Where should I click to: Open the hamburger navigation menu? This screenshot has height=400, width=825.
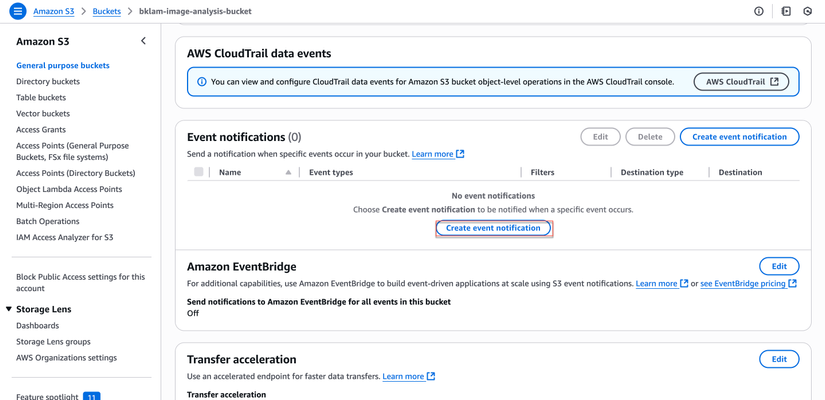pyautogui.click(x=17, y=11)
